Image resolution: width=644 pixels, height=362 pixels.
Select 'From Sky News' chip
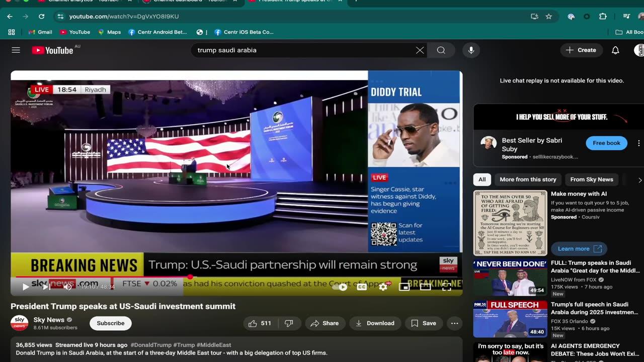coord(592,179)
